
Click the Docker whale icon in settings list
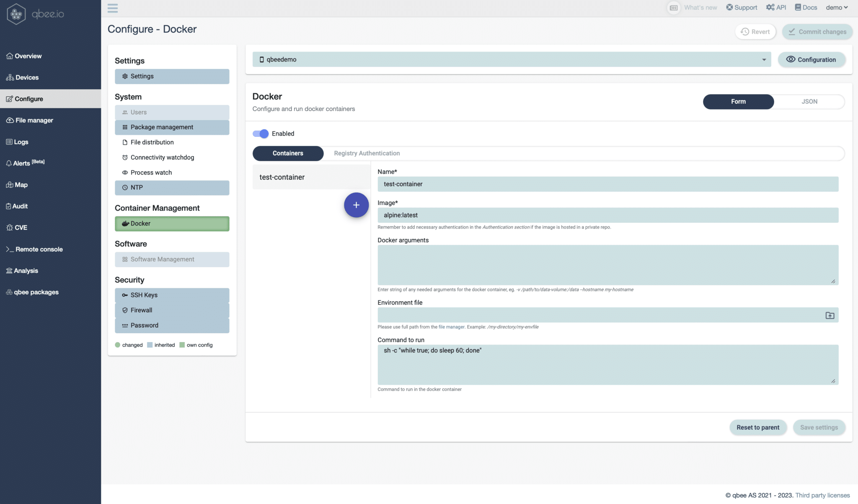[125, 224]
